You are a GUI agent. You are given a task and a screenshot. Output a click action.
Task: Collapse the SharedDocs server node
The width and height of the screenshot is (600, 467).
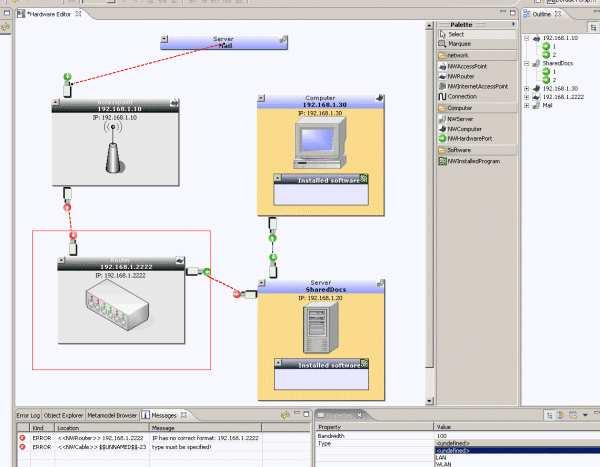[262, 283]
